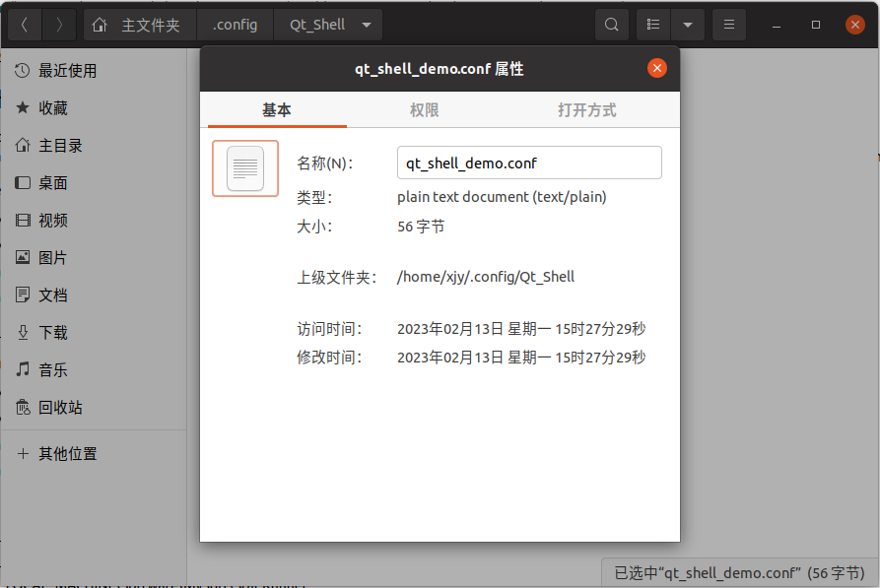
Task: Click the plus icon beside 其他位置
Action: pyautogui.click(x=23, y=453)
